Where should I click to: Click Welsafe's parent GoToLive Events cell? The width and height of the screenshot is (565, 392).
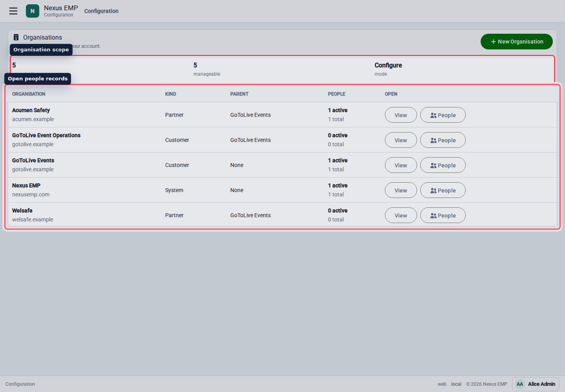coord(250,215)
